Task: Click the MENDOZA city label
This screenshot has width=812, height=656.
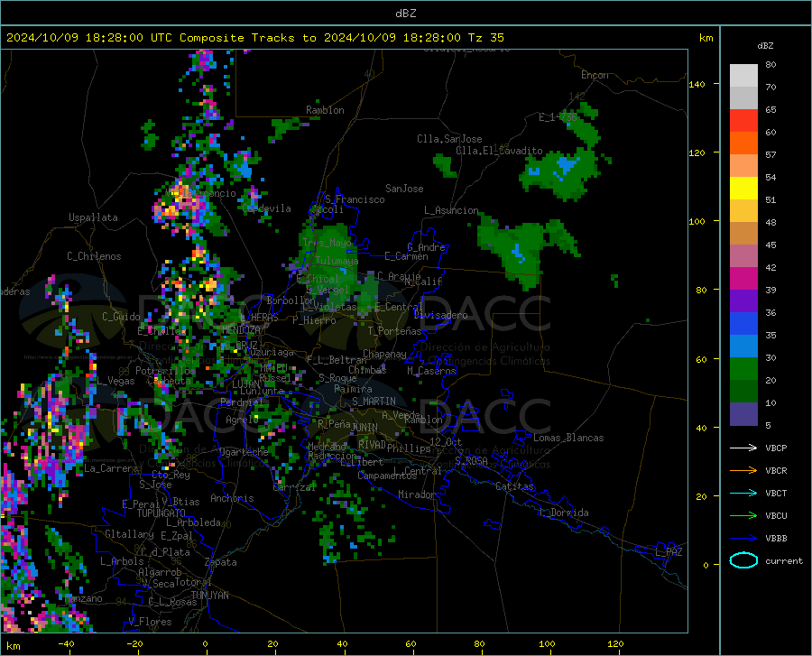Action: pos(241,330)
